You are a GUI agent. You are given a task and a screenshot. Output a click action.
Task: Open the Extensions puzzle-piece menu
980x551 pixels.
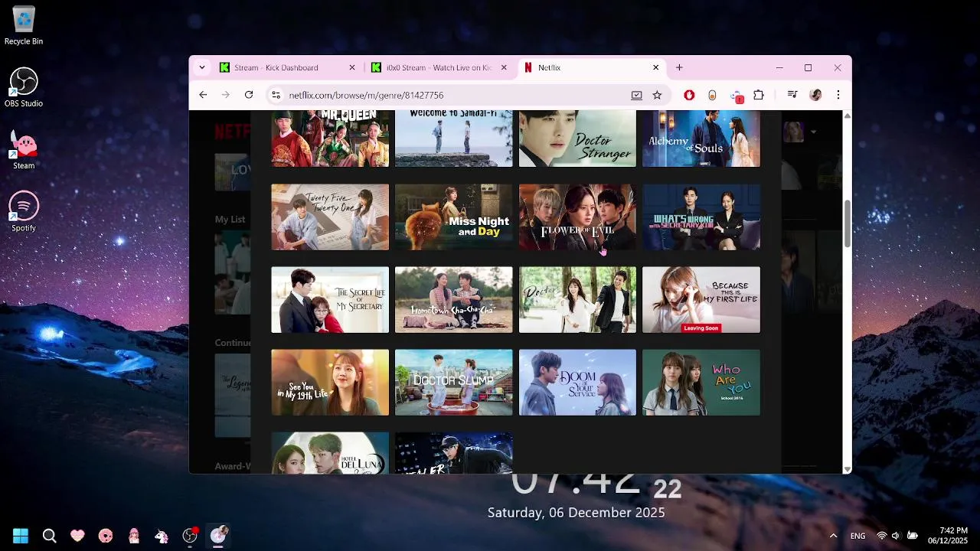759,95
